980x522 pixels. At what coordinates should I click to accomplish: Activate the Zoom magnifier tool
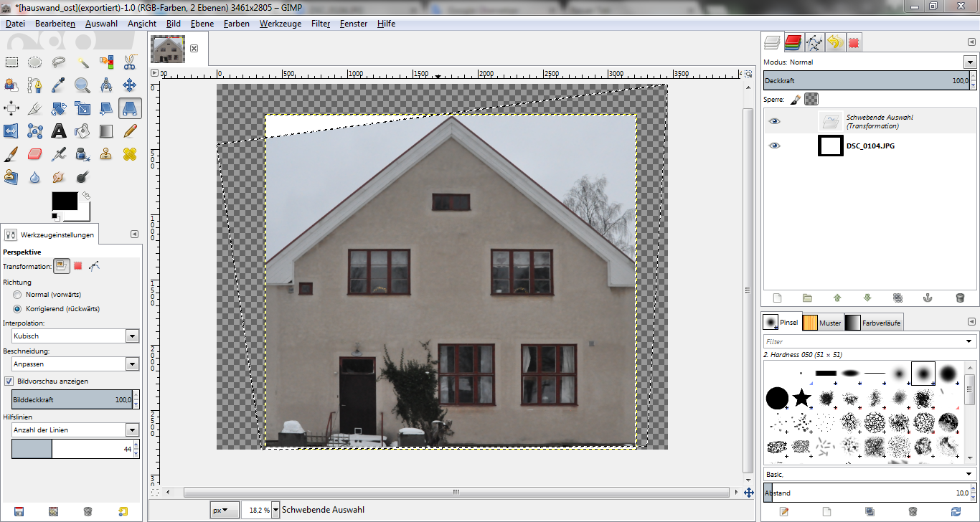(83, 85)
